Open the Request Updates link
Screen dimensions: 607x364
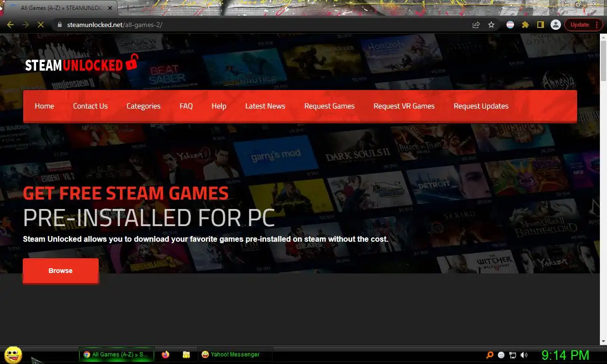[481, 106]
